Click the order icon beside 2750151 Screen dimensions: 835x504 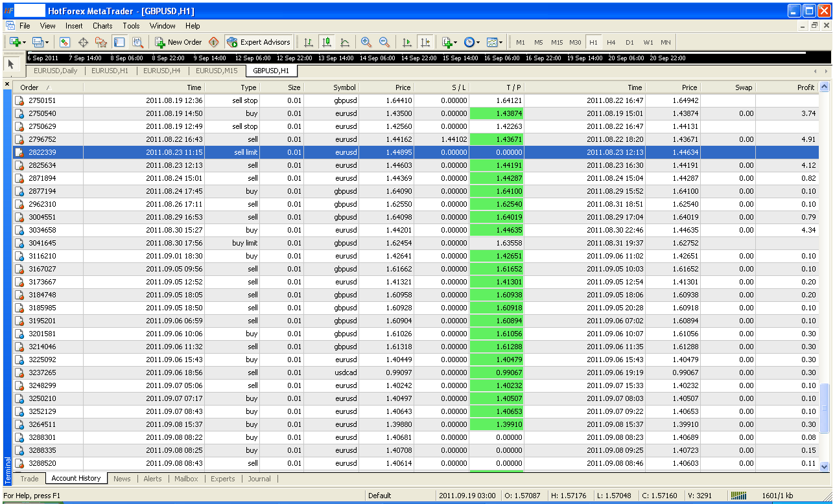click(x=20, y=100)
